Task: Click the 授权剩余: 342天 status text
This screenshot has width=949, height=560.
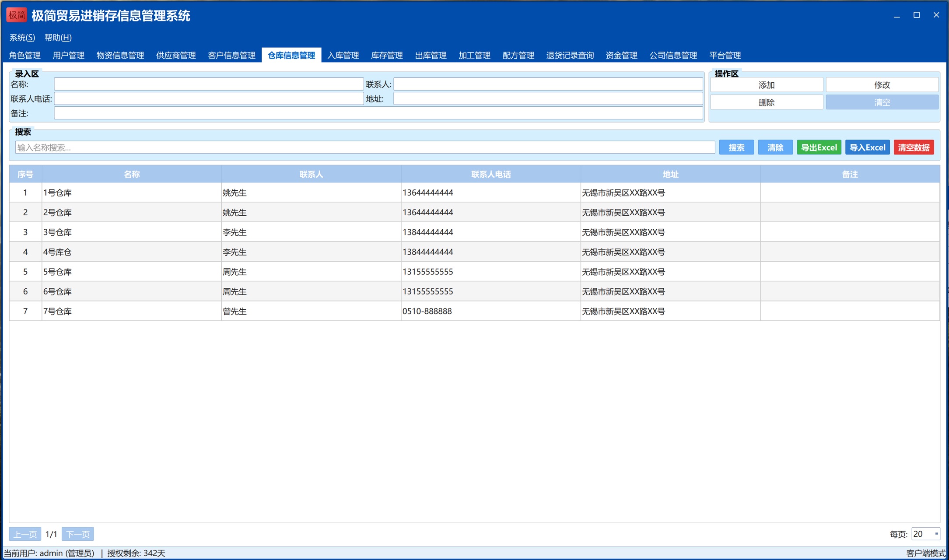Action: click(136, 553)
